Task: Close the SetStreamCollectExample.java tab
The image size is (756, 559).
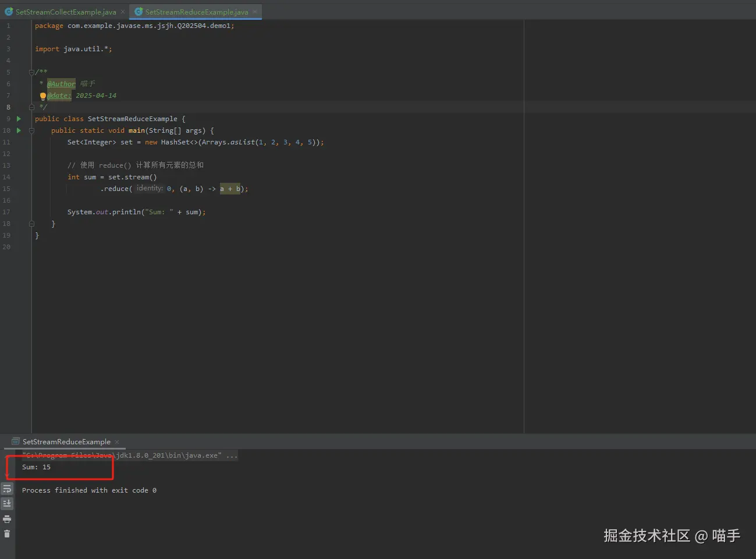Action: pyautogui.click(x=123, y=12)
